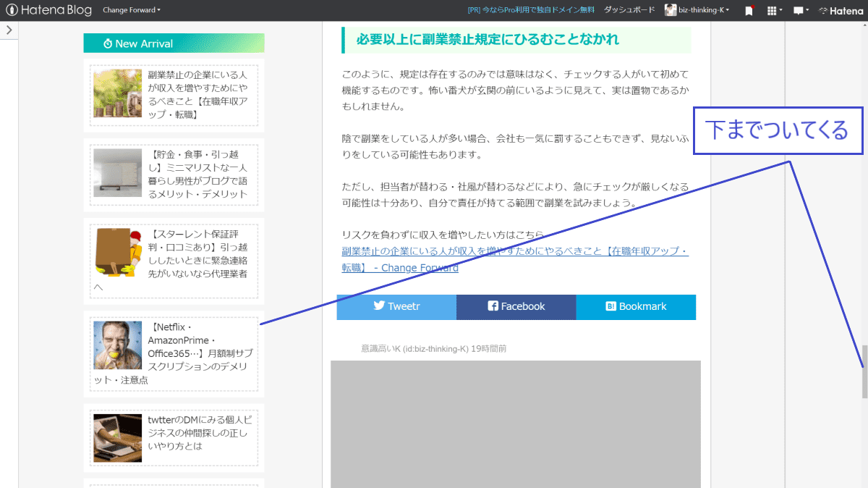This screenshot has width=868, height=488.
Task: Click the laptop desk thumbnail
Action: click(117, 438)
